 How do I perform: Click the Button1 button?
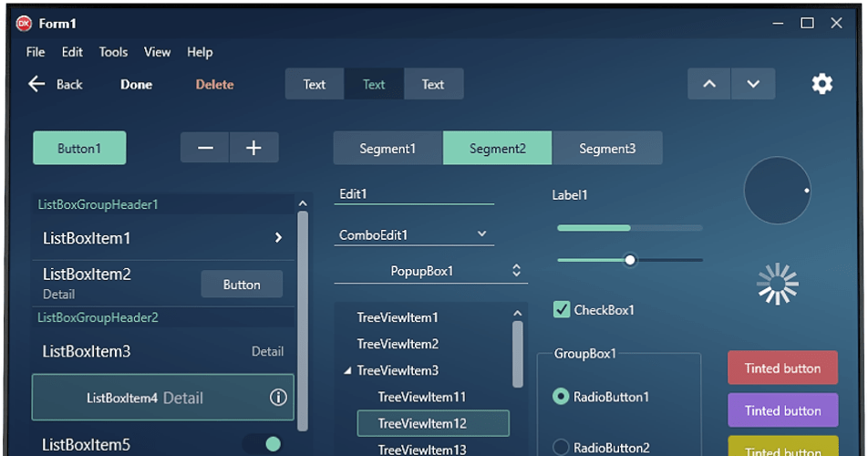[79, 149]
